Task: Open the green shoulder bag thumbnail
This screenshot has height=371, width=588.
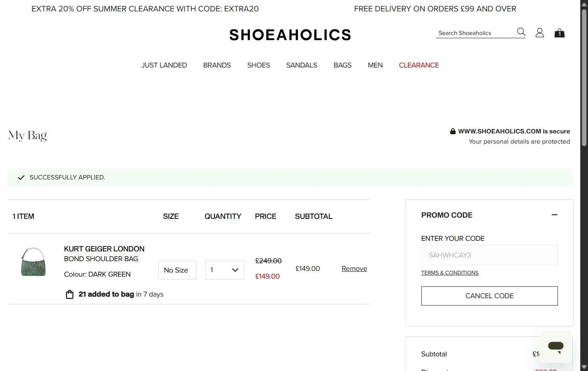Action: click(x=33, y=262)
